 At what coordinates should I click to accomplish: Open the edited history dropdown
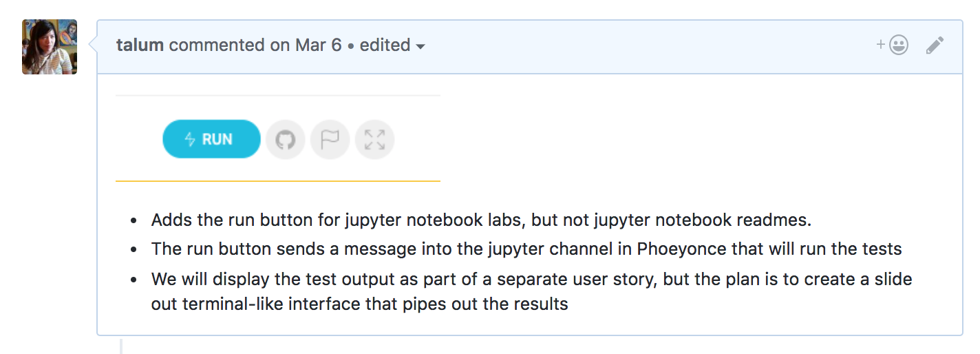click(392, 45)
